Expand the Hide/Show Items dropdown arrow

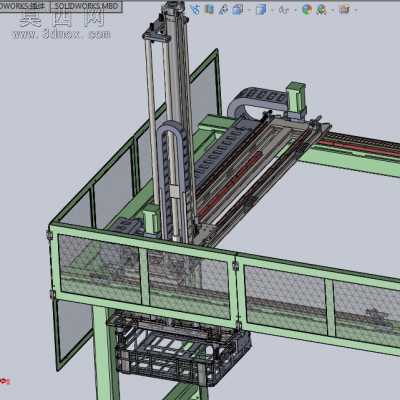(295, 10)
